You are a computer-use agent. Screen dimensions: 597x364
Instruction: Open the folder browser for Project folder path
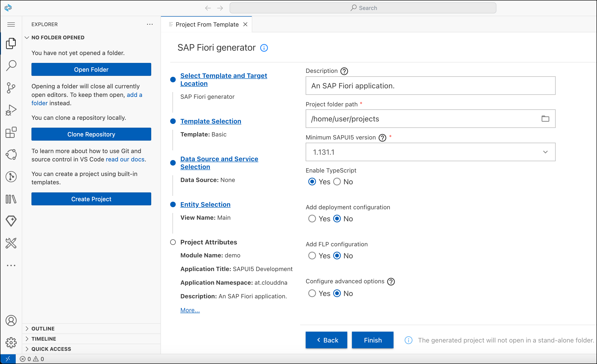pyautogui.click(x=545, y=119)
